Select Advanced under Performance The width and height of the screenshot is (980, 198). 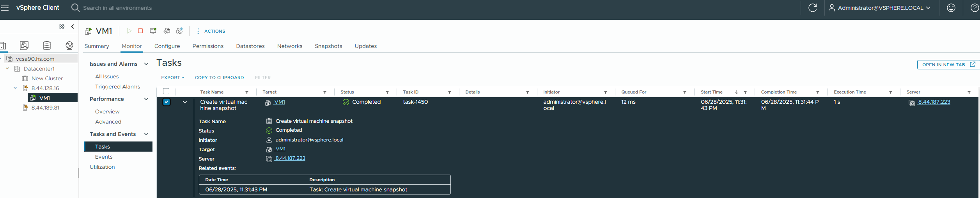[x=108, y=122]
